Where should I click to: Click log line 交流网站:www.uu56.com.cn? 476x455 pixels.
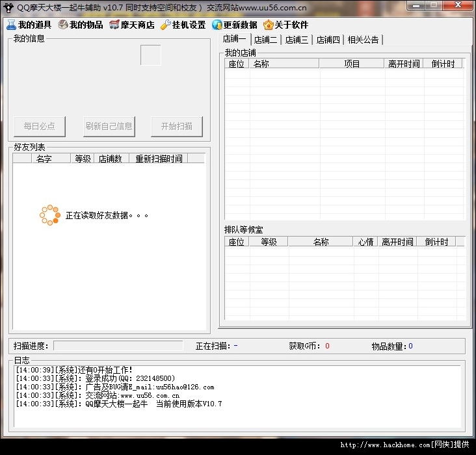[x=98, y=395]
